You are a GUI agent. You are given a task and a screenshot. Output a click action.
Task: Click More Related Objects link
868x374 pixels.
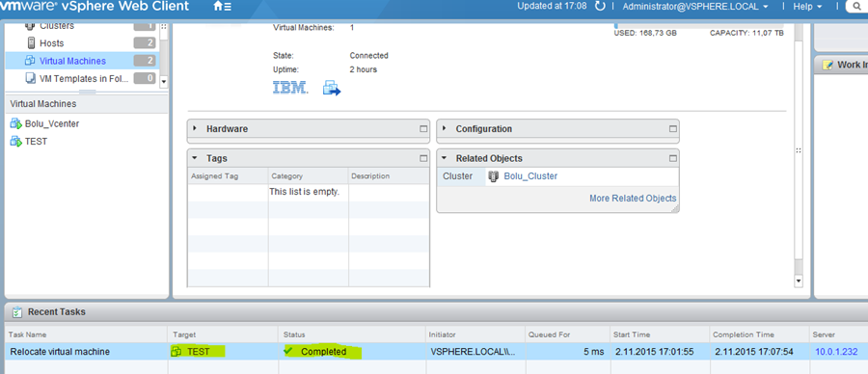coord(633,198)
